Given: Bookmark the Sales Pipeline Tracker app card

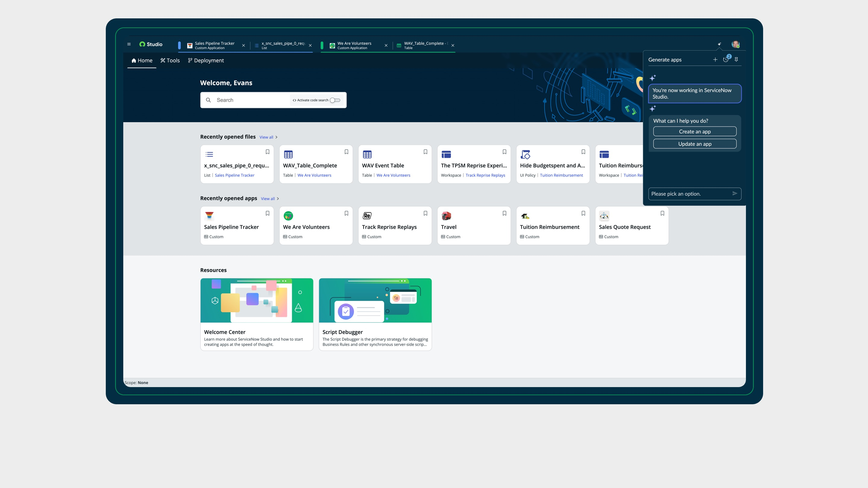Looking at the screenshot, I should click(267, 213).
